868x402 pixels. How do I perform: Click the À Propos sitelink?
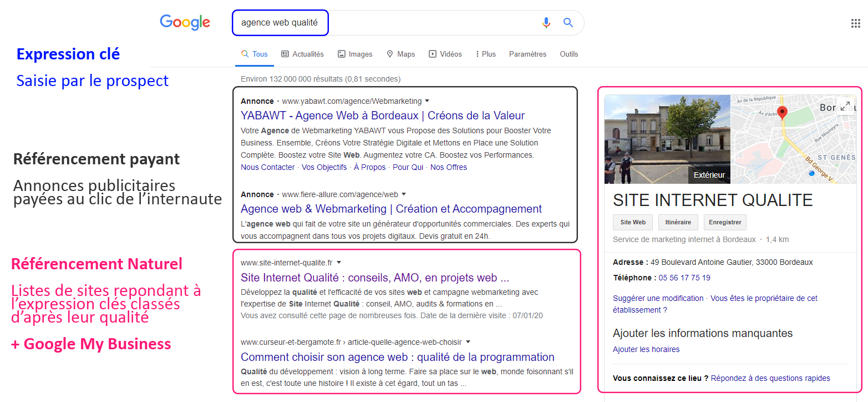(370, 167)
